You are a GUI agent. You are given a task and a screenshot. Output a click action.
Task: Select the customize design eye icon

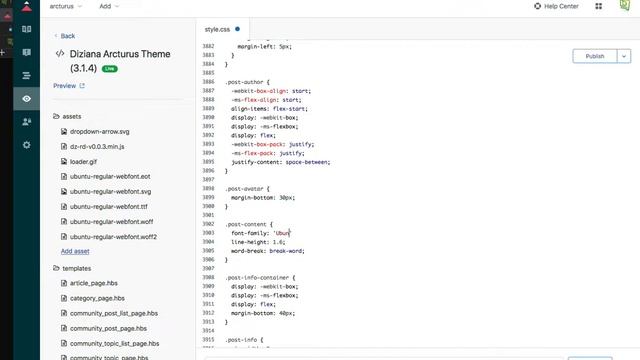[x=27, y=99]
